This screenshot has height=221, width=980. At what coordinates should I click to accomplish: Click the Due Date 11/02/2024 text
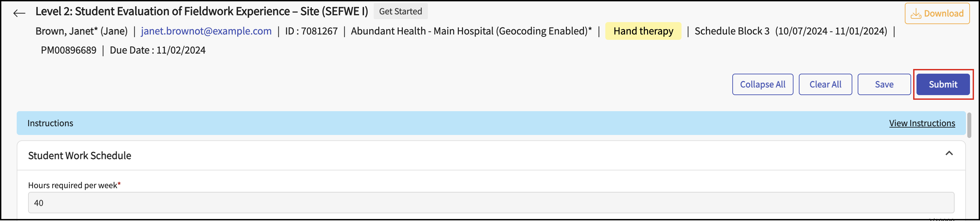(157, 50)
